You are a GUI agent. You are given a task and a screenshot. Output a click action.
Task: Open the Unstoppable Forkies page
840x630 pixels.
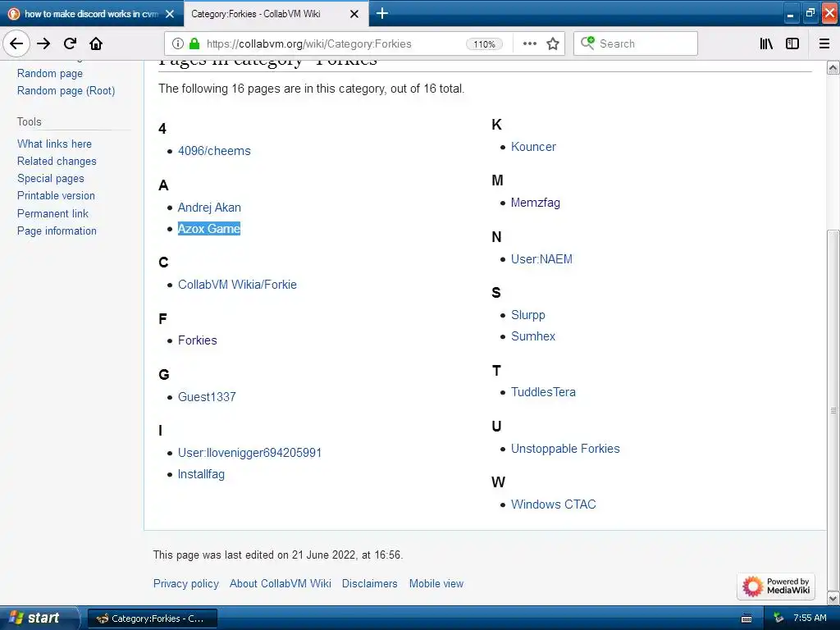[565, 449]
